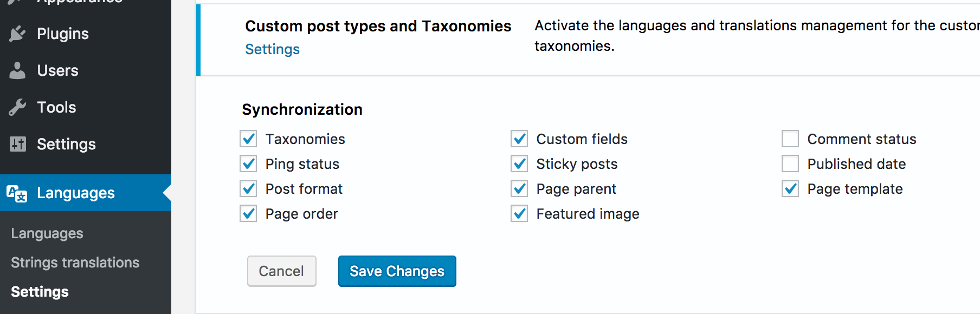Open Strings translations from the sidebar
Image resolution: width=980 pixels, height=314 pixels.
tap(75, 262)
